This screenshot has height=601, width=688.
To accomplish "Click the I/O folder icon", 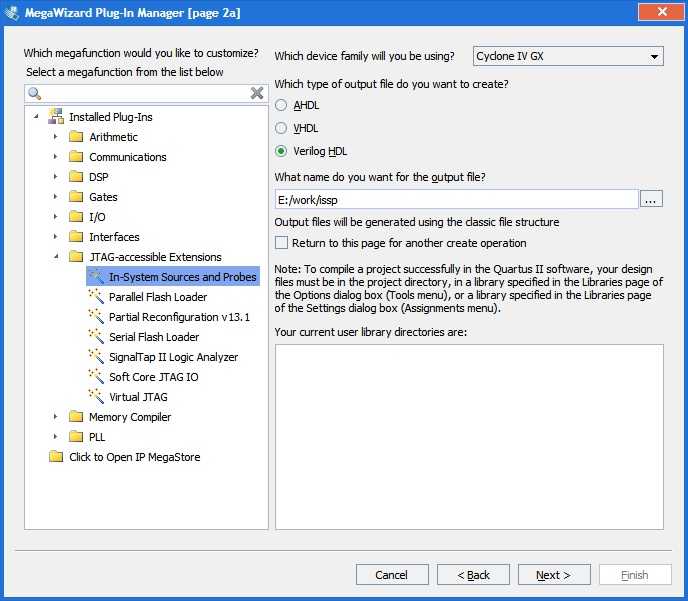I will [x=76, y=217].
